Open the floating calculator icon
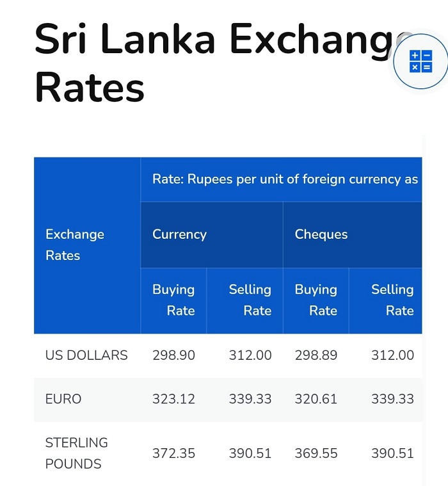 click(420, 61)
